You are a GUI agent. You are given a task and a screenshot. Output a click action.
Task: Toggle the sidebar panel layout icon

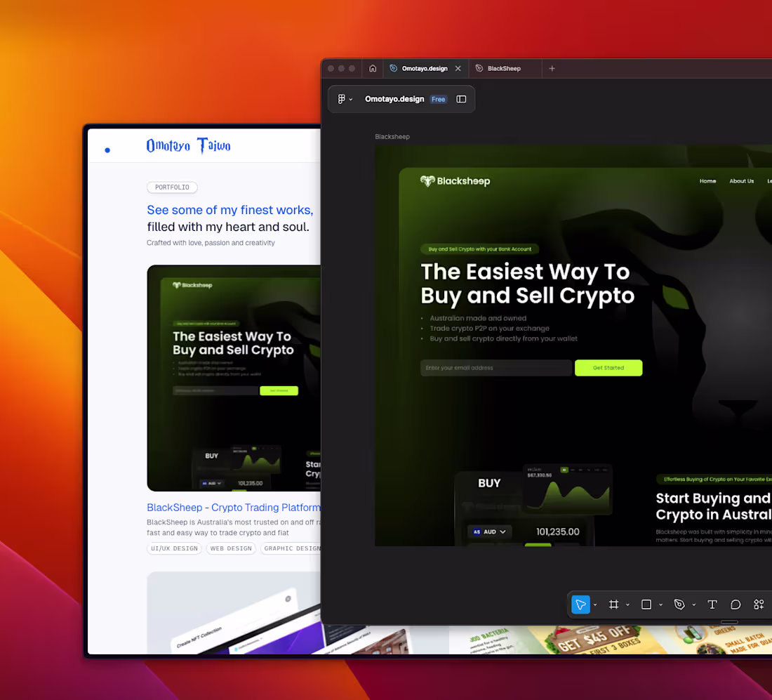click(x=461, y=99)
